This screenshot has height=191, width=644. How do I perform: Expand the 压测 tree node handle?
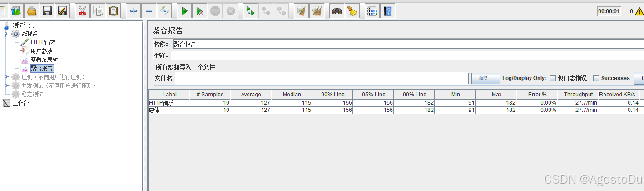click(x=6, y=77)
